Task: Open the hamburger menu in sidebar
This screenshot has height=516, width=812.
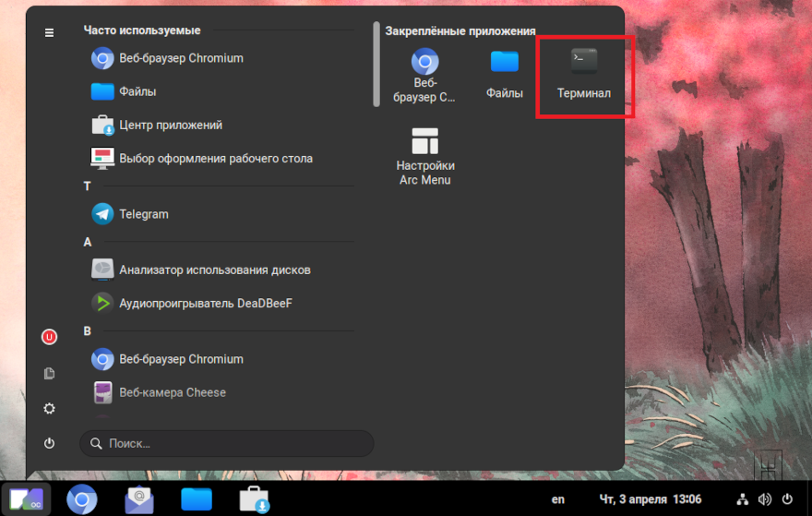Action: (49, 32)
